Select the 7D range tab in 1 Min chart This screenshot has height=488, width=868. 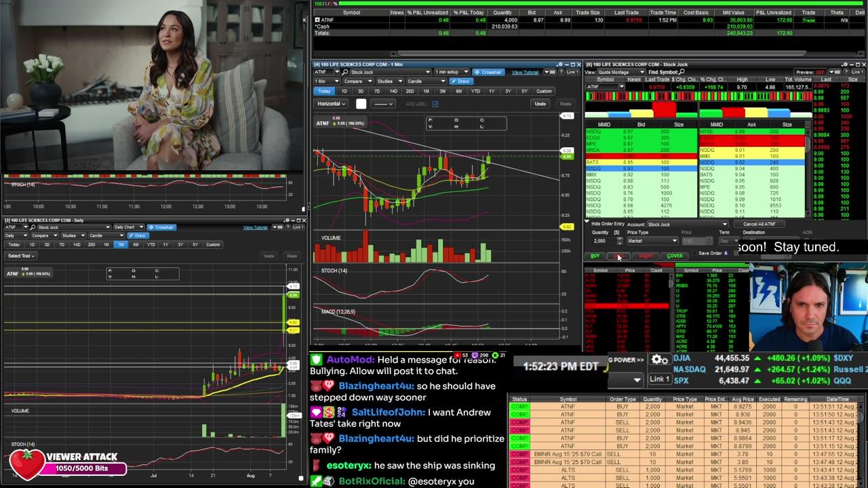pyautogui.click(x=376, y=91)
